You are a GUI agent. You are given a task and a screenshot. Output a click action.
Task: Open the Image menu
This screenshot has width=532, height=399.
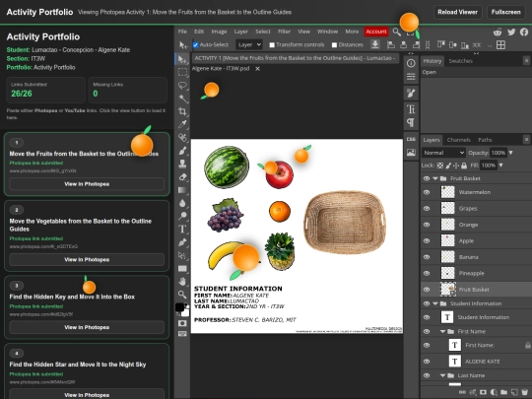coord(219,32)
